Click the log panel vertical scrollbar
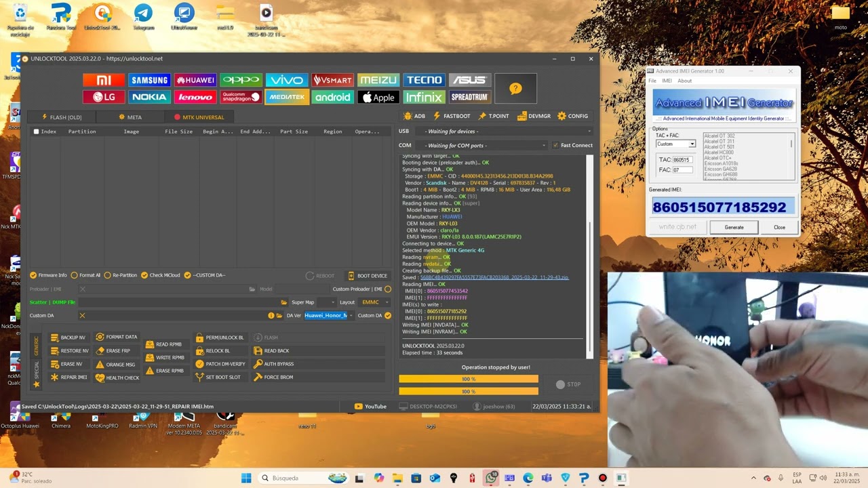The width and height of the screenshot is (868, 488). [x=589, y=256]
